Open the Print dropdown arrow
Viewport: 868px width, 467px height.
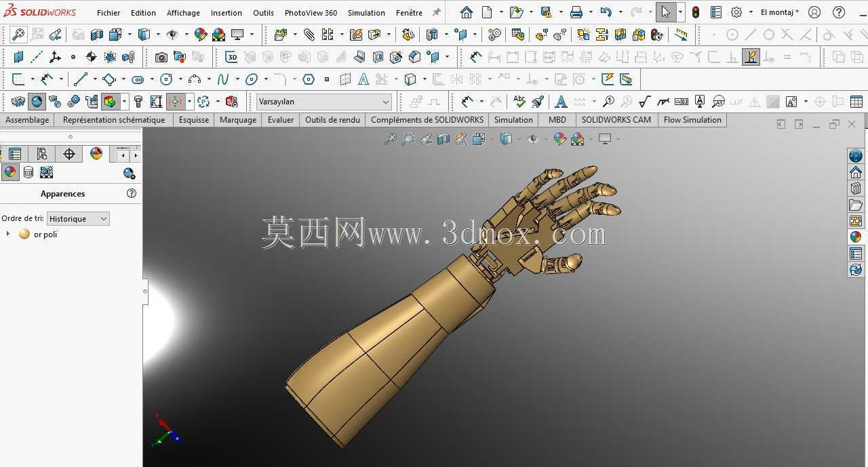591,12
